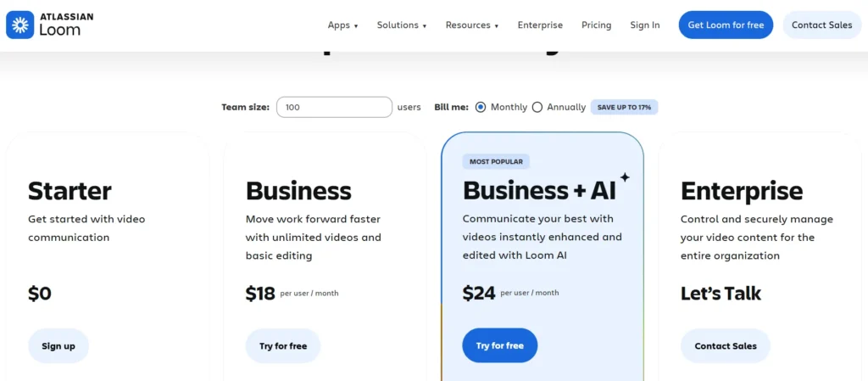Expand the Resources dropdown menu
This screenshot has height=381, width=868.
(x=471, y=25)
